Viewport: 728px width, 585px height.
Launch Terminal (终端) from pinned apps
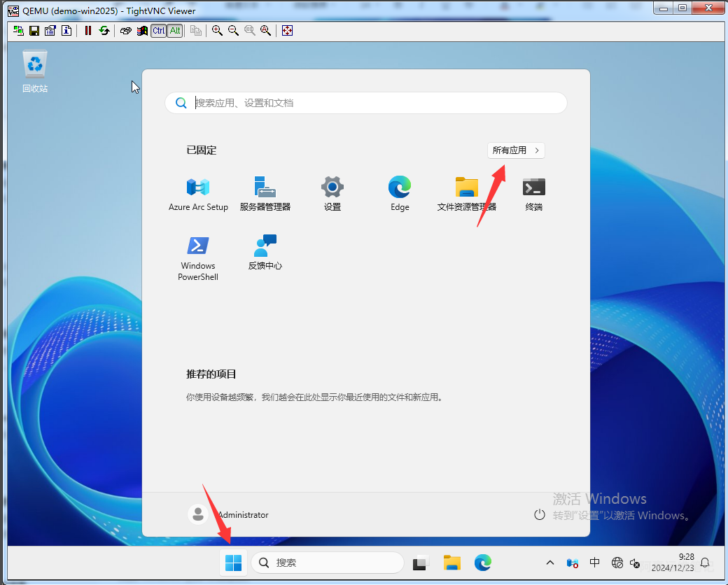click(533, 188)
